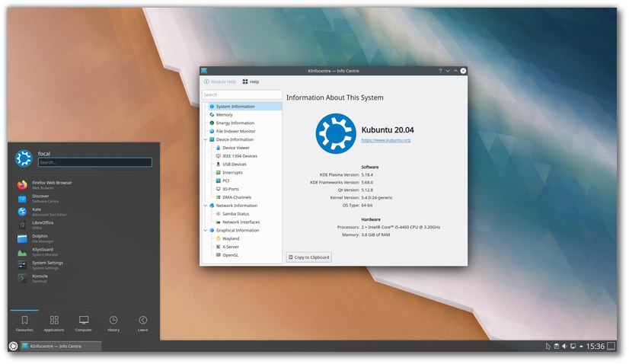The width and height of the screenshot is (629, 364).
Task: Click the KInfocentre window menu icon
Action: [204, 71]
